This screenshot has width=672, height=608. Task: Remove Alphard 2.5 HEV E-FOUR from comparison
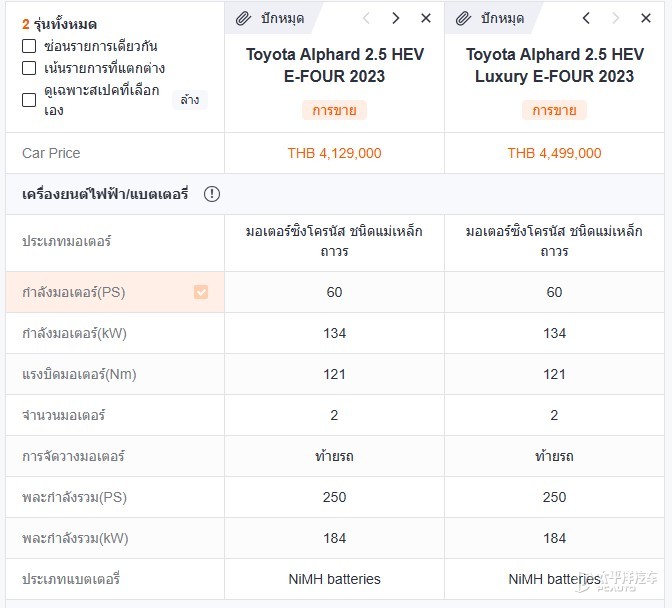click(426, 18)
